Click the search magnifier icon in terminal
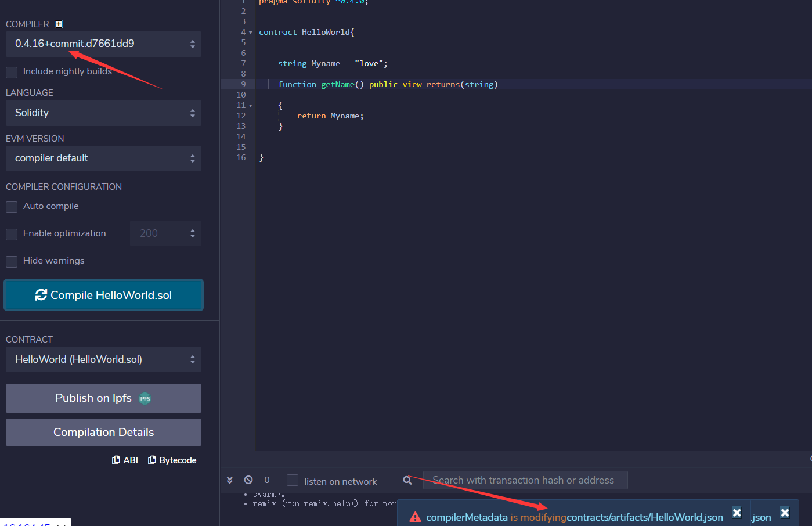 [x=407, y=480]
